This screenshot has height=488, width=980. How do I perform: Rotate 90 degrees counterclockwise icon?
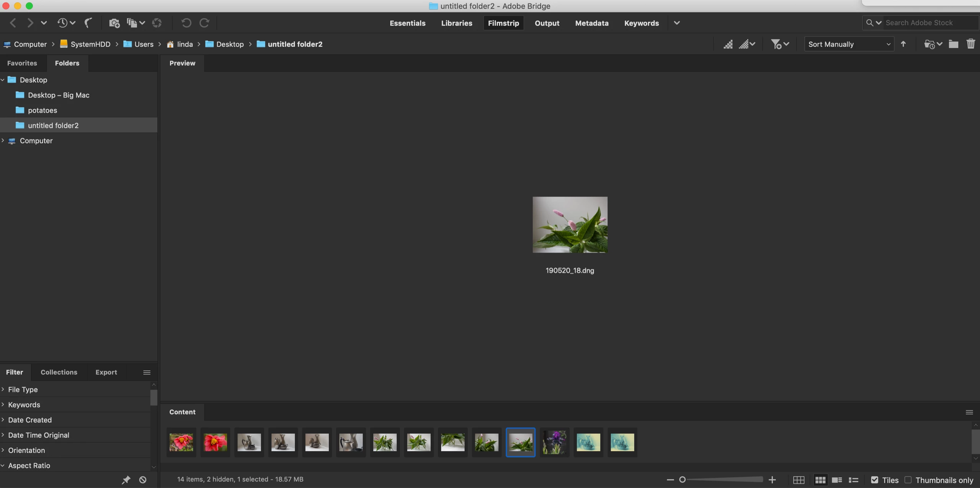point(186,23)
